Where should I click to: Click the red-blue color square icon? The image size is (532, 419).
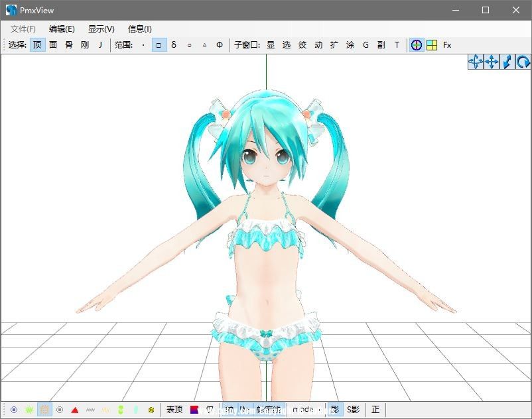(194, 410)
